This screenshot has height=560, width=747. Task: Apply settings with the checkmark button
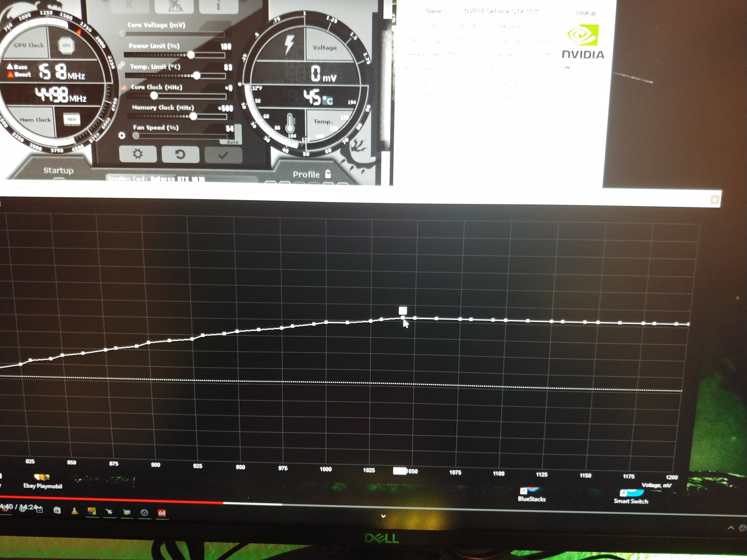[223, 155]
